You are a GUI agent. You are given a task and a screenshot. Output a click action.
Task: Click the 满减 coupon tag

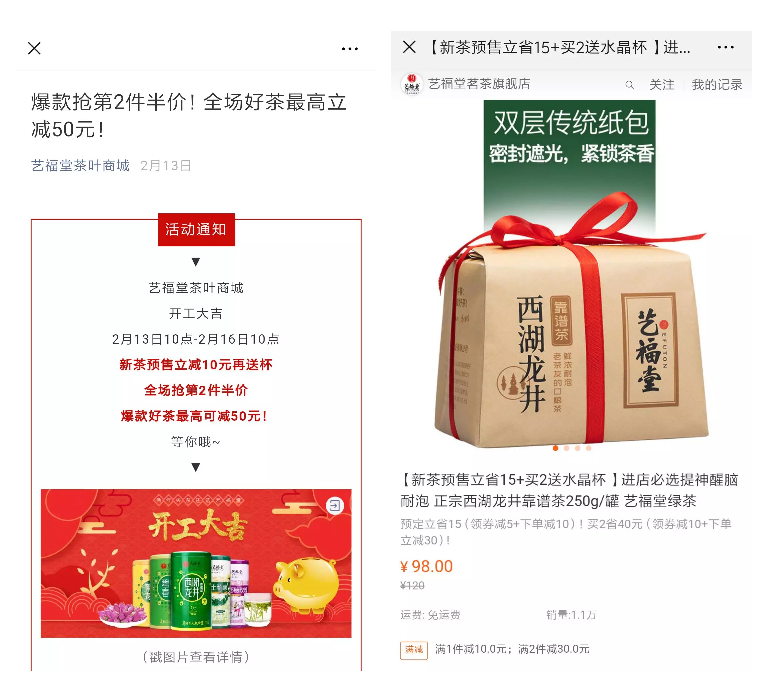pos(413,649)
